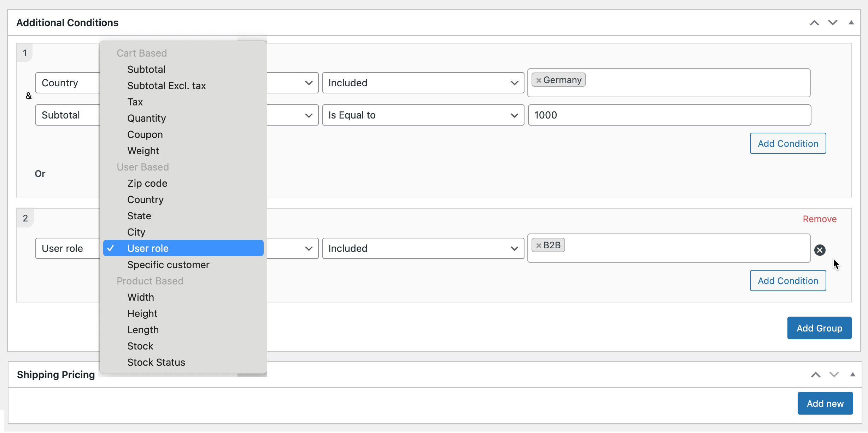
Task: Move Additional Conditions panel down
Action: point(833,23)
